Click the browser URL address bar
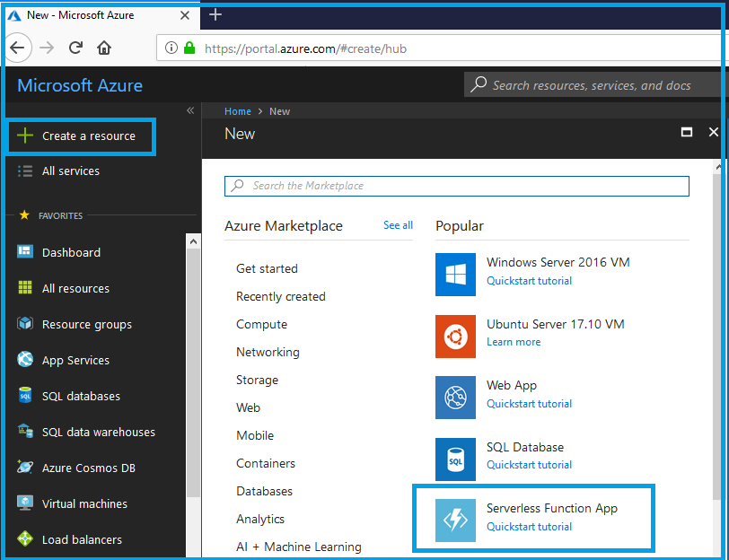Screen dimensions: 729x560 tap(439, 48)
